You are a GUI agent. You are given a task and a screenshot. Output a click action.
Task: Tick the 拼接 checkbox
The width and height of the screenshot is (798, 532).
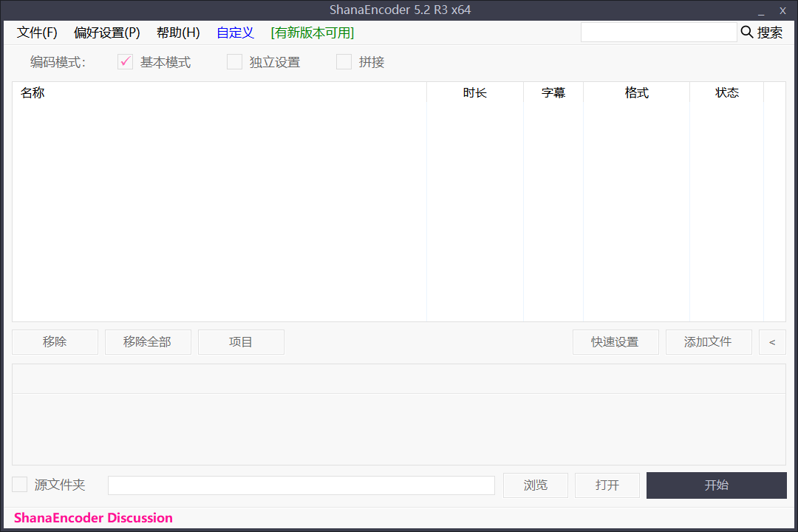coord(344,62)
